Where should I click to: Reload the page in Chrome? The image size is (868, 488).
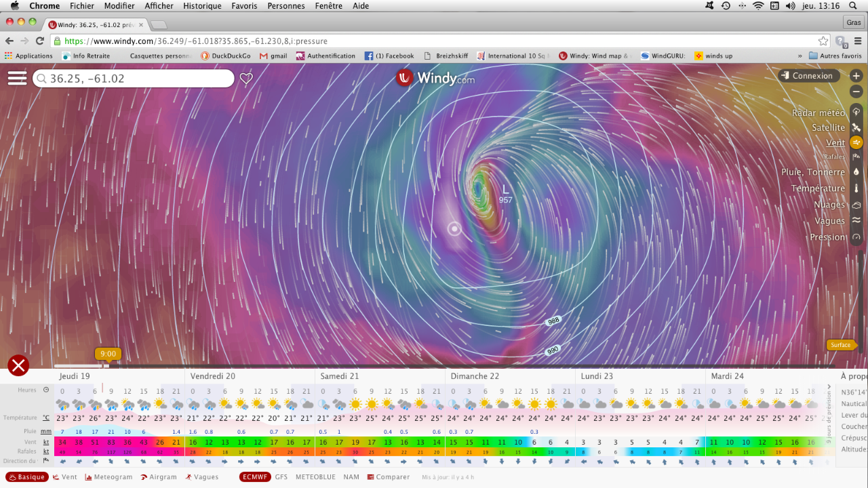click(40, 41)
